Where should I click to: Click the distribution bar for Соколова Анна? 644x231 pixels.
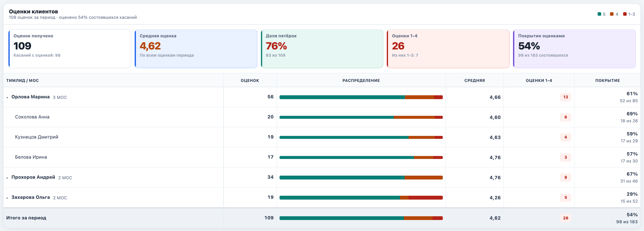361,117
